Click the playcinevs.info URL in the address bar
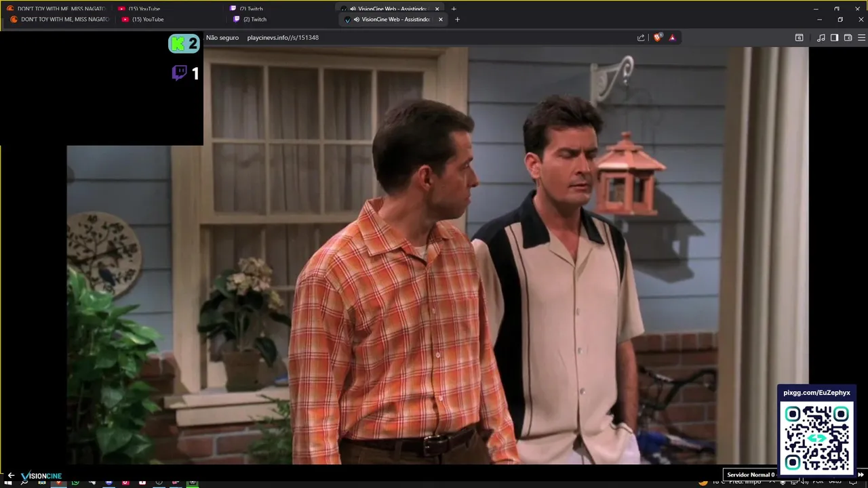 tap(283, 38)
